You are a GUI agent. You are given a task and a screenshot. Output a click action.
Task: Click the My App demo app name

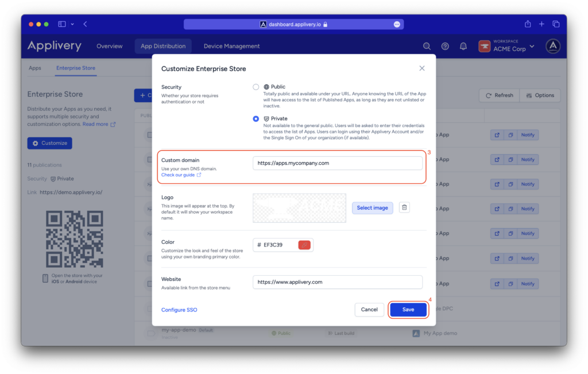[x=440, y=333]
